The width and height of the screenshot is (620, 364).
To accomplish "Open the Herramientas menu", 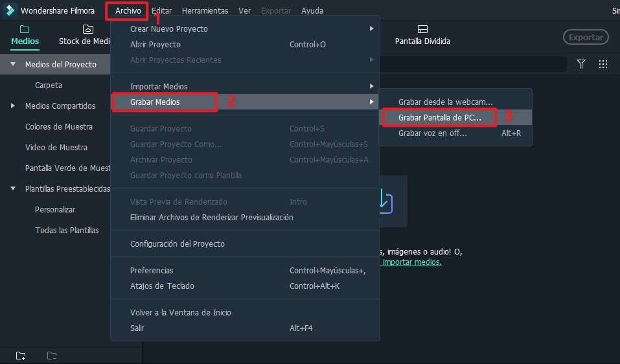I will pyautogui.click(x=205, y=10).
